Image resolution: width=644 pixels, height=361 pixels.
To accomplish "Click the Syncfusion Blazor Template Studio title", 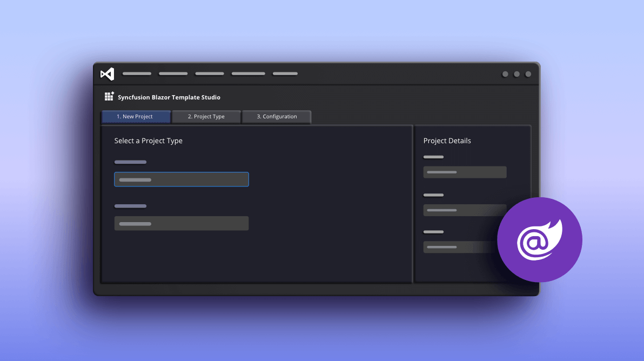I will 169,97.
